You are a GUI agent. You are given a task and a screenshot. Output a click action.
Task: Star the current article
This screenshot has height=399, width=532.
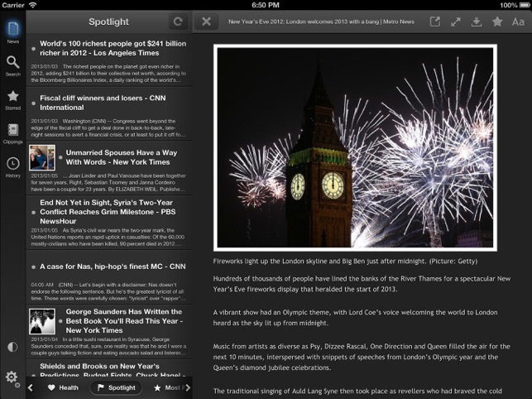click(497, 22)
